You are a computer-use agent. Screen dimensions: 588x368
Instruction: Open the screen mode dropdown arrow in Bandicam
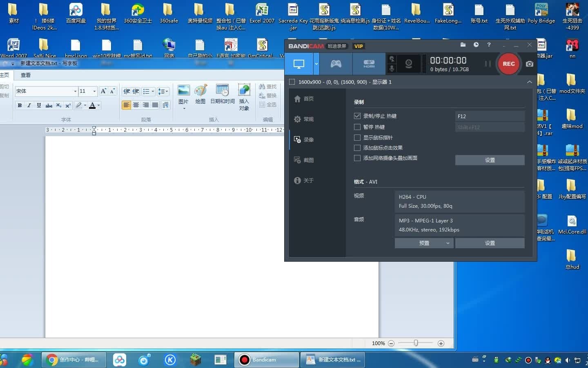click(x=316, y=64)
